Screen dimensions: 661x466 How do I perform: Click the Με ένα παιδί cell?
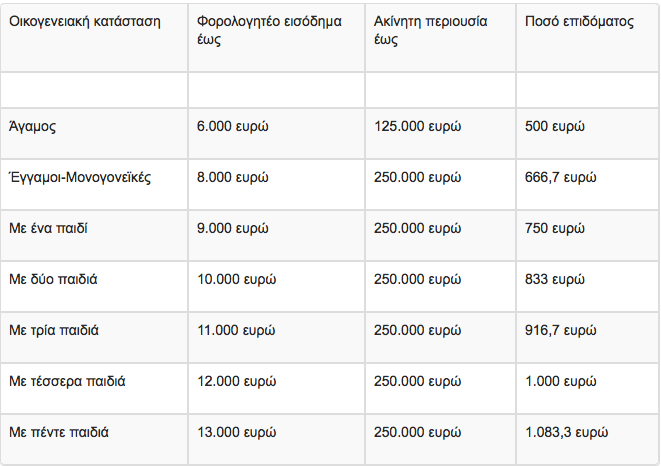[94, 235]
